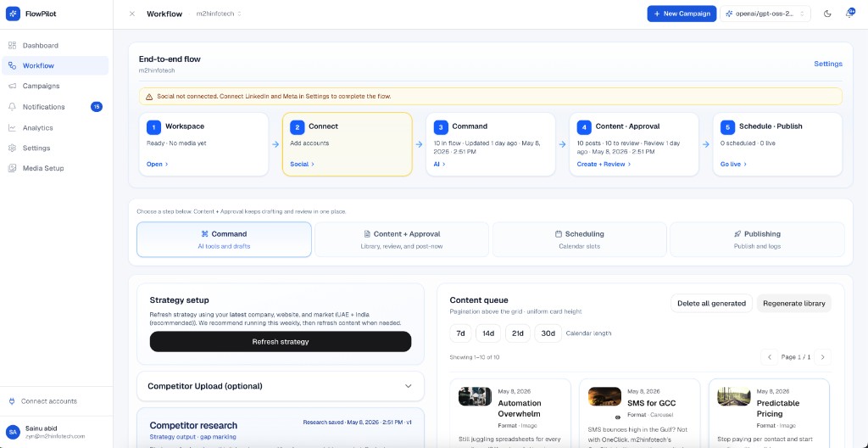Open Campaigns in the sidebar
Viewport: 868px width, 448px height.
(x=55, y=86)
